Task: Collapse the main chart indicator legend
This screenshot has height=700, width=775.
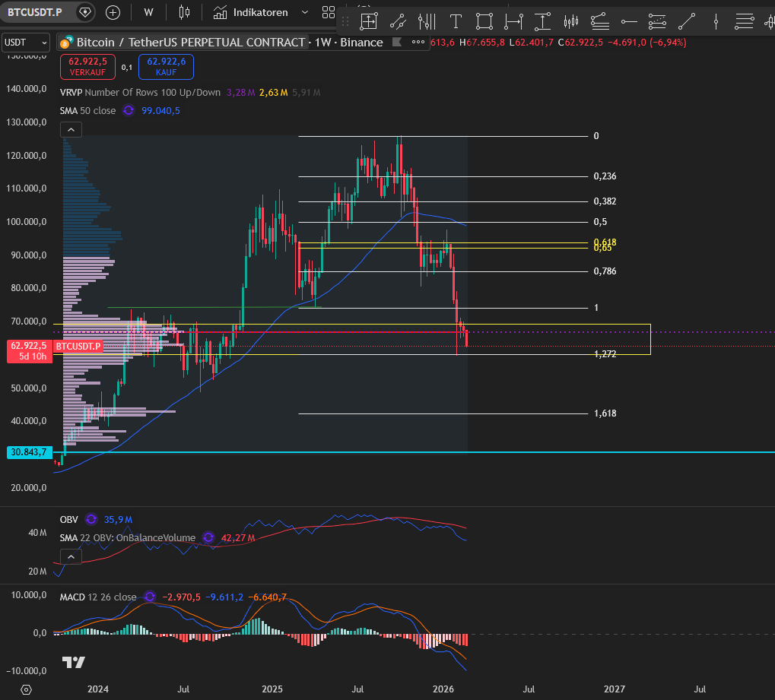Action: coord(70,130)
